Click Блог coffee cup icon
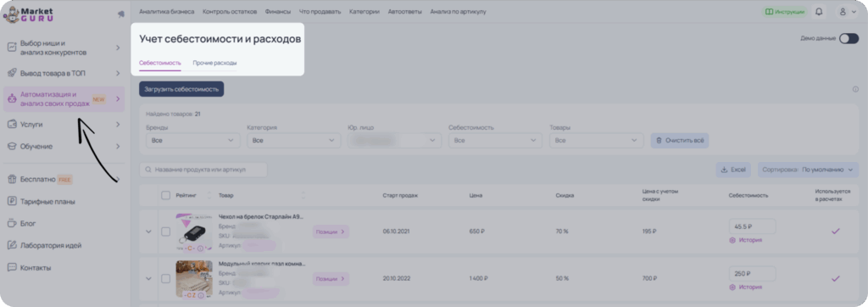 pos(12,223)
